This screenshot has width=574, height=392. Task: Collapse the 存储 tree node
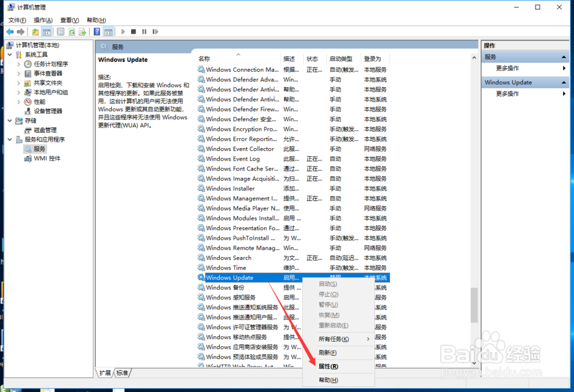click(x=10, y=121)
